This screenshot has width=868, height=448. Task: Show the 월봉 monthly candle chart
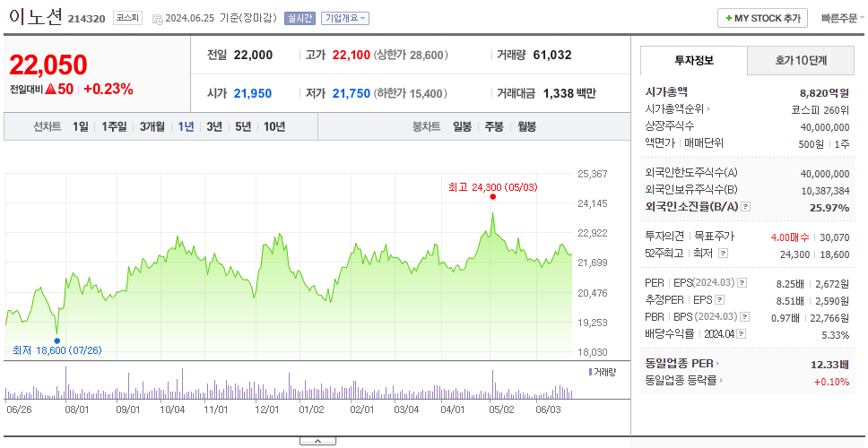527,126
